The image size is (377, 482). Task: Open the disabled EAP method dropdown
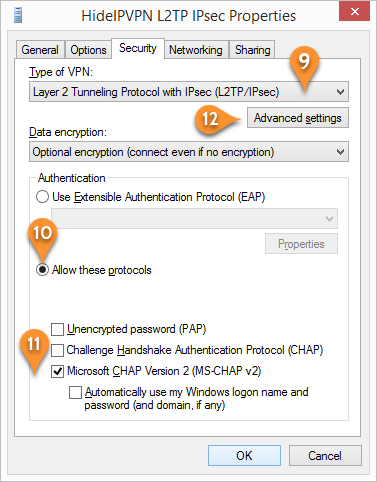coord(194,219)
